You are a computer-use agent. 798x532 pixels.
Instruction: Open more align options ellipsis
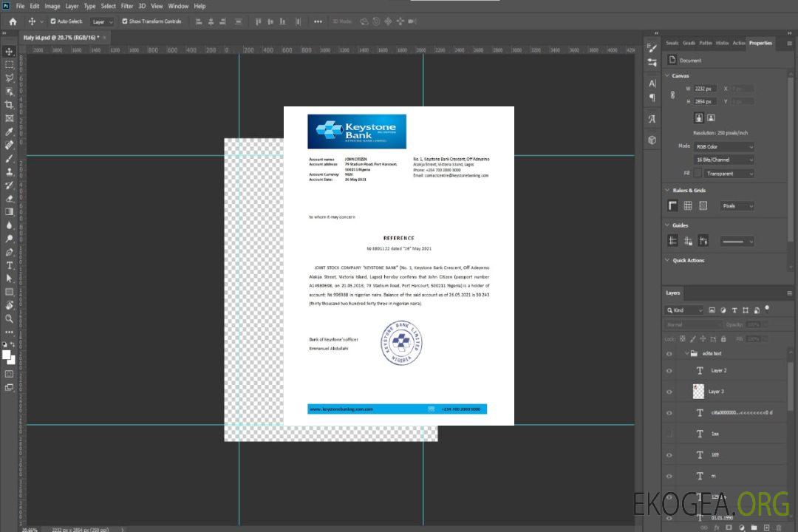[318, 21]
